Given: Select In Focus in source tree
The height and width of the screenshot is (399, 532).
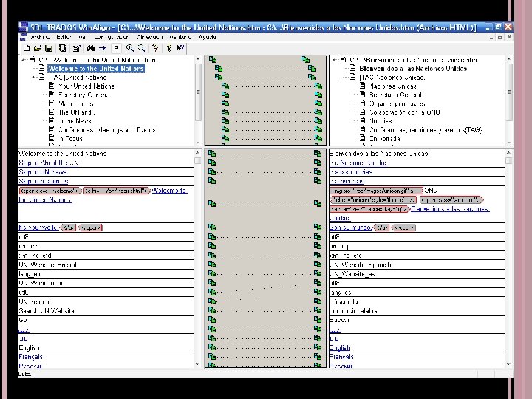Looking at the screenshot, I should pos(71,138).
